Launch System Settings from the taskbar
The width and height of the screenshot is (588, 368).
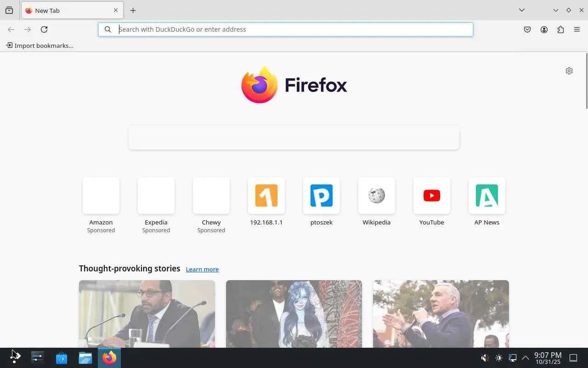(x=38, y=357)
